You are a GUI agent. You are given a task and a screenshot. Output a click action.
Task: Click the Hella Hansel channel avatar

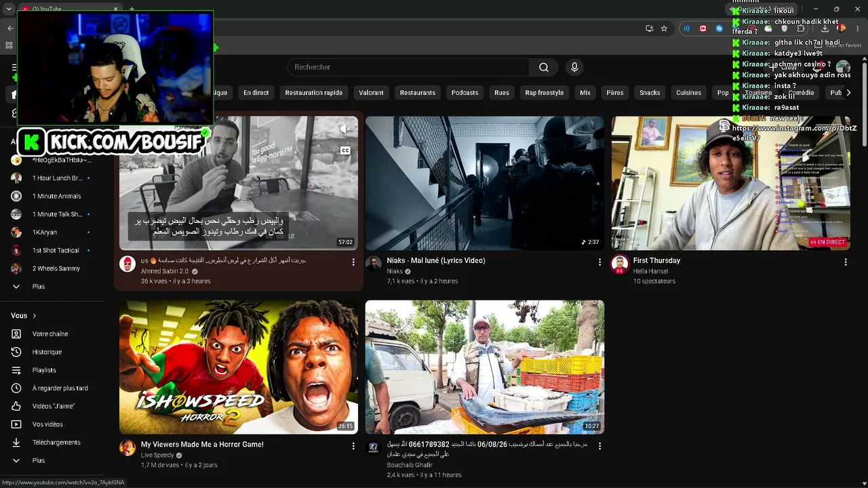click(620, 264)
